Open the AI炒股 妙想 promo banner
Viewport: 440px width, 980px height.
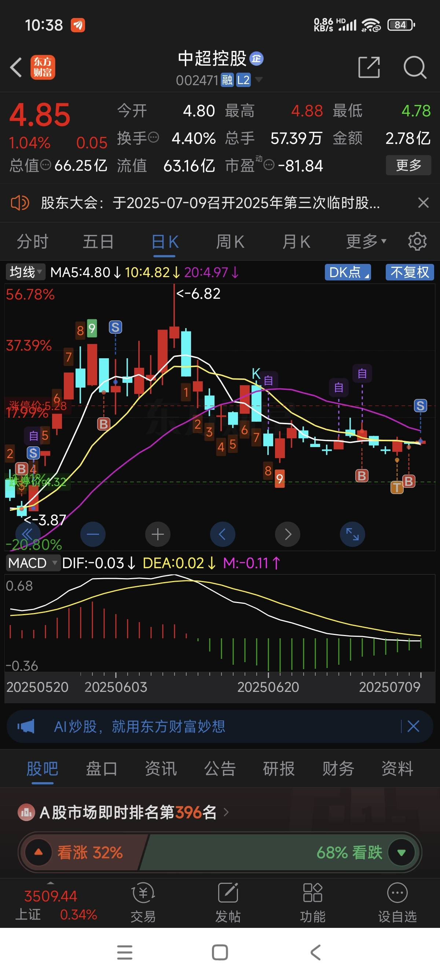tap(220, 727)
